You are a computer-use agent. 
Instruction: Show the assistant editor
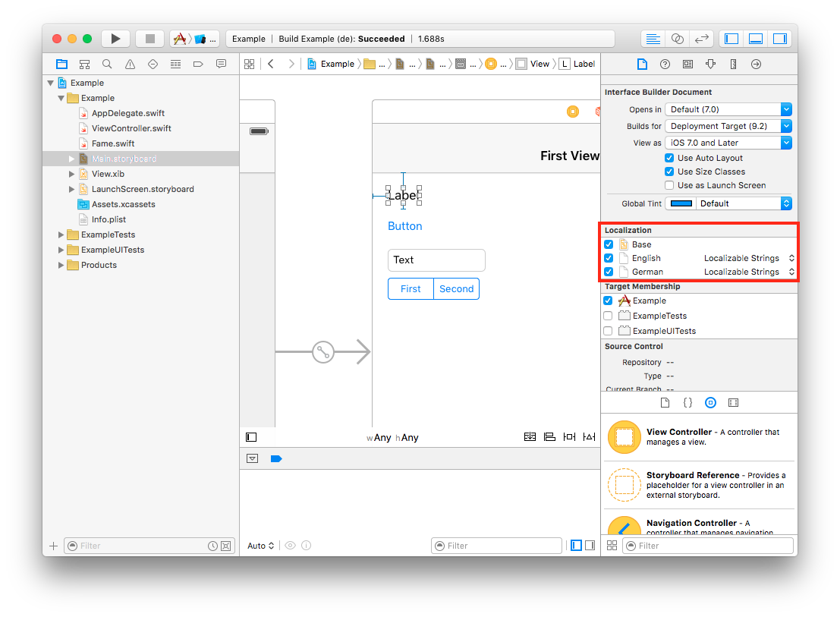point(677,39)
